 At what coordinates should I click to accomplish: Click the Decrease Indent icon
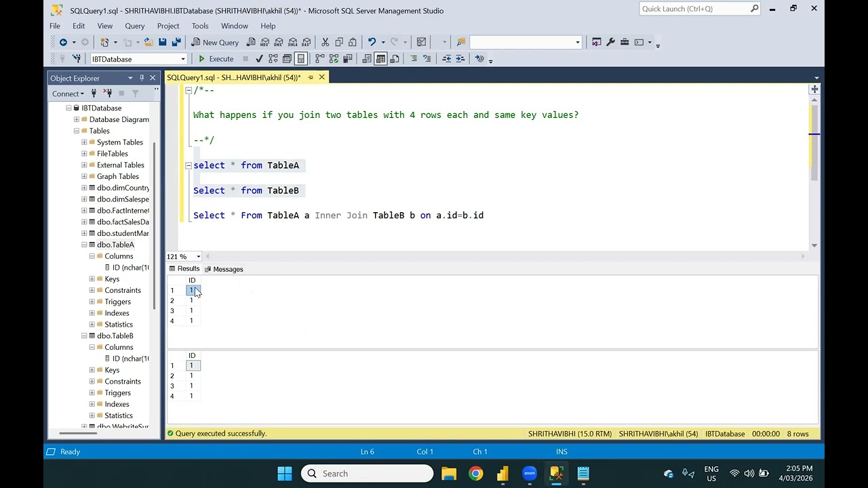pos(447,59)
